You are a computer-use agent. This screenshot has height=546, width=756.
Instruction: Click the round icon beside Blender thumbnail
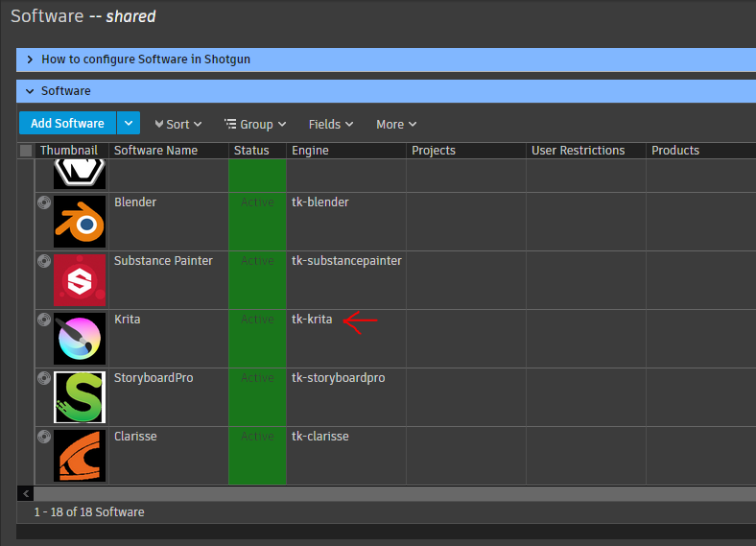[44, 202]
